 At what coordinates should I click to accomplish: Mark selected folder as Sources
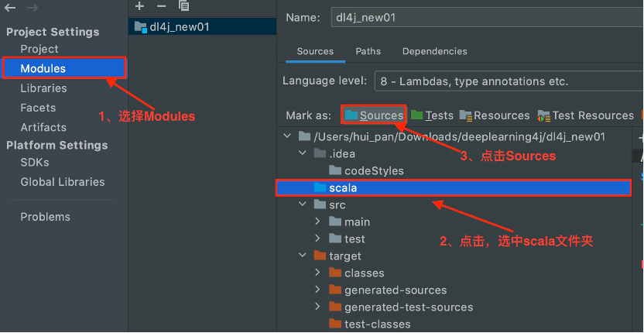point(374,115)
